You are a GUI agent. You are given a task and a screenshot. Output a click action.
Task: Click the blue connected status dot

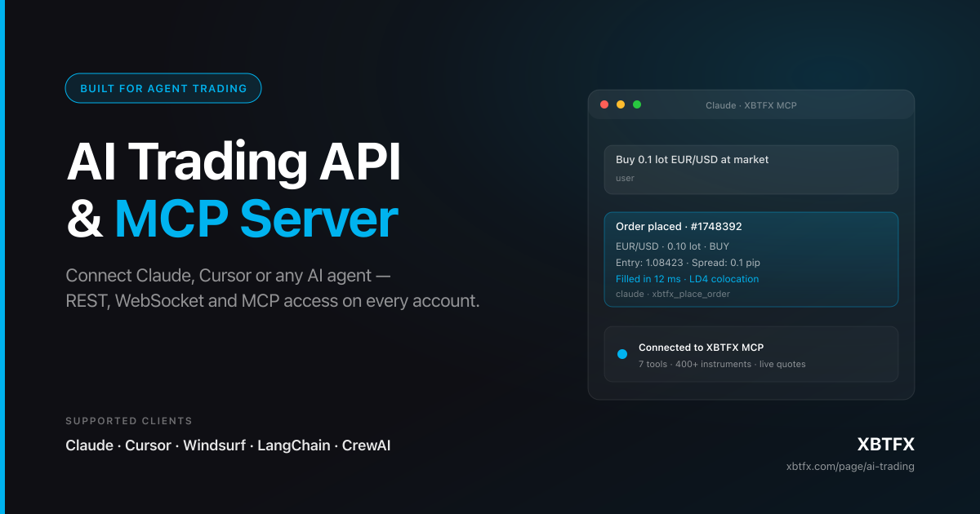coord(622,354)
